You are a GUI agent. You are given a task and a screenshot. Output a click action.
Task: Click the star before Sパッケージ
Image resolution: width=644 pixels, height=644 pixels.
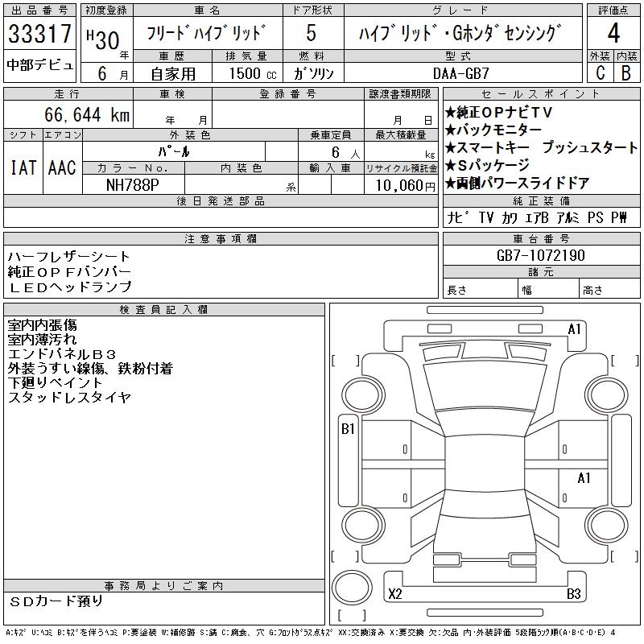(450, 165)
